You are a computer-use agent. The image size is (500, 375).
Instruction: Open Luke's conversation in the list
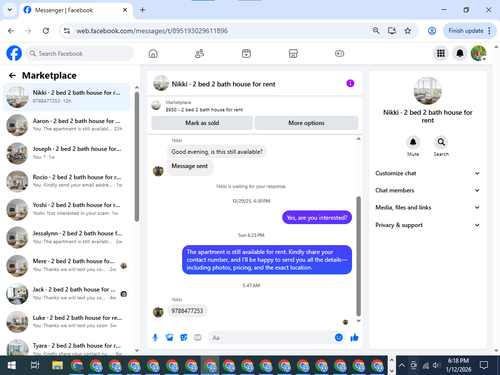(x=67, y=322)
